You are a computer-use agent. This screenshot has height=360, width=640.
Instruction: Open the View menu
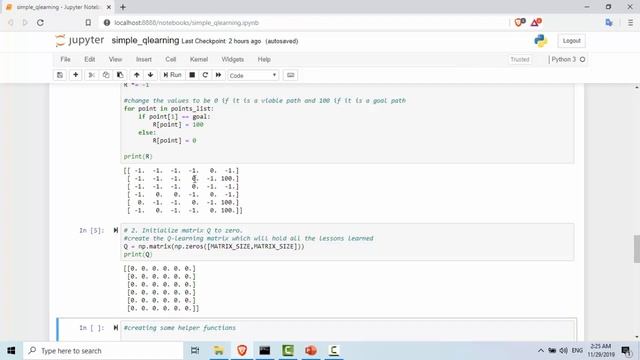116,60
